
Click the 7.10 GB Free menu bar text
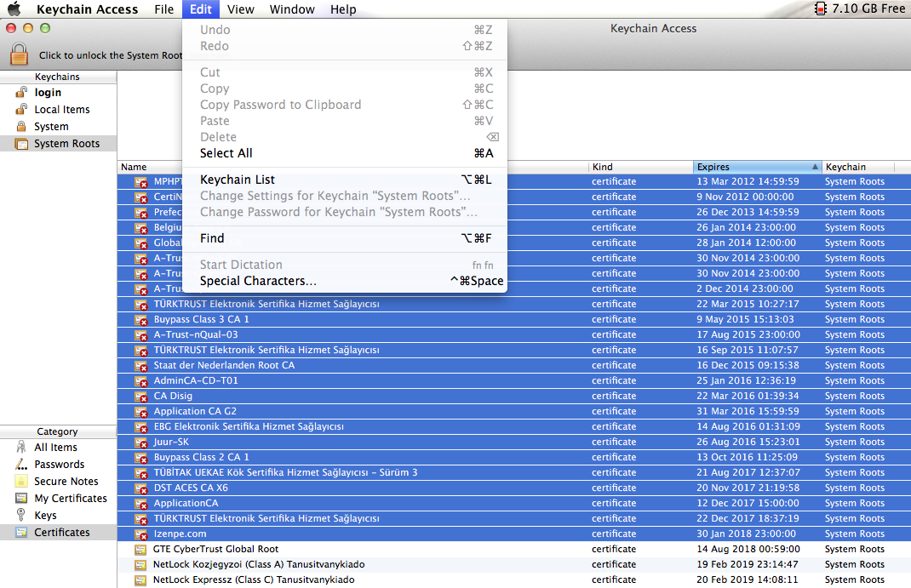tap(868, 9)
